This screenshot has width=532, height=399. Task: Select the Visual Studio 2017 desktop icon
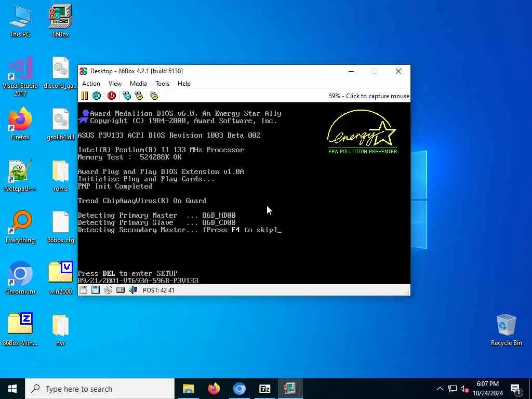point(20,77)
